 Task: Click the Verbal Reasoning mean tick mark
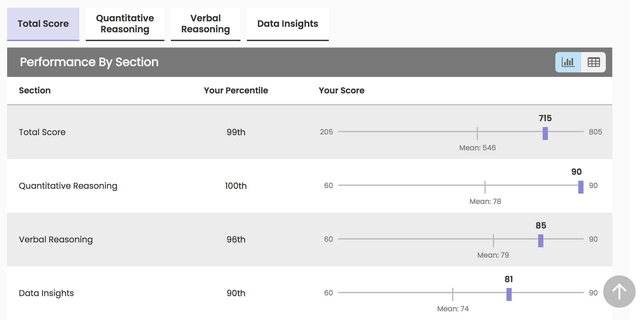click(x=494, y=240)
